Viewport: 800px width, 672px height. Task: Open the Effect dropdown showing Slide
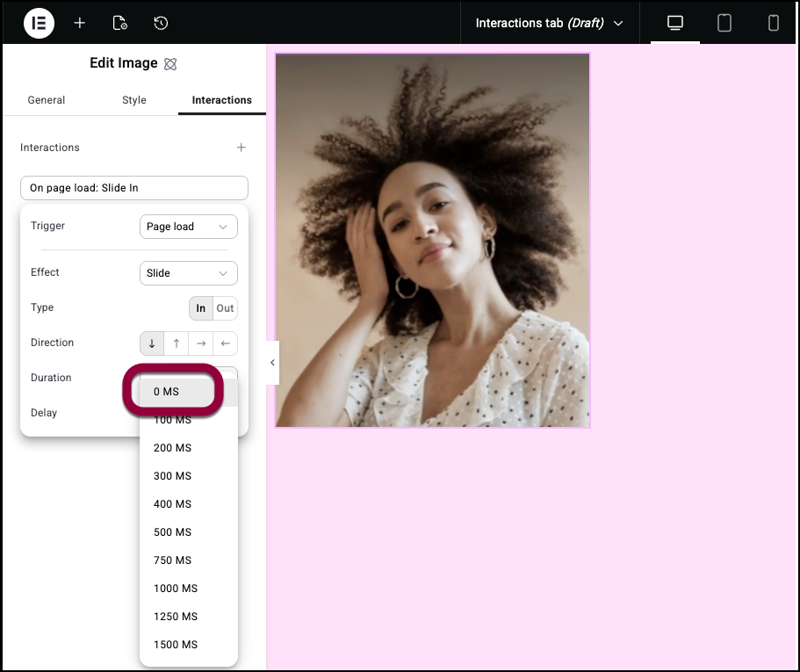point(188,273)
